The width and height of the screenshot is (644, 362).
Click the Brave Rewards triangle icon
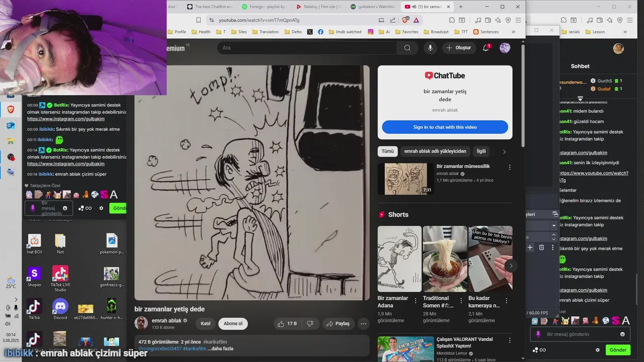point(416,20)
